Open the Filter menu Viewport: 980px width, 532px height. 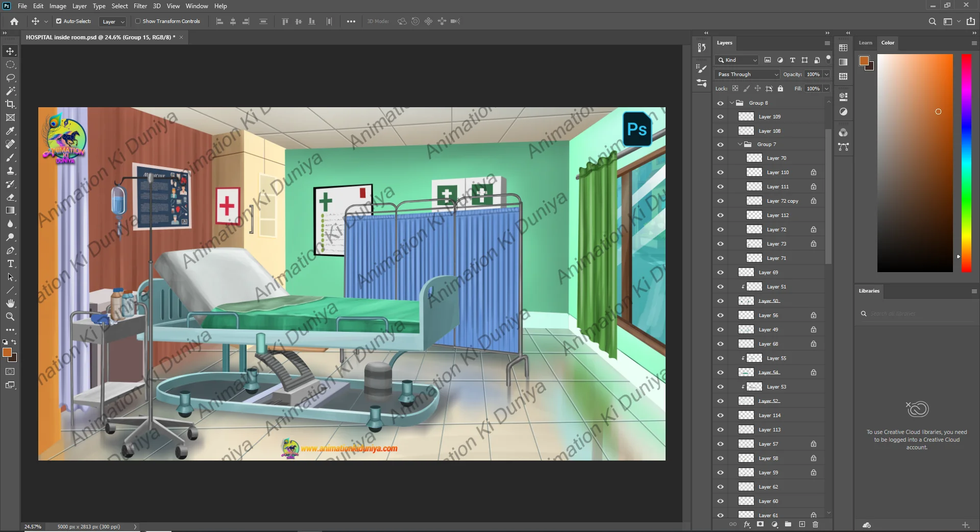click(140, 6)
